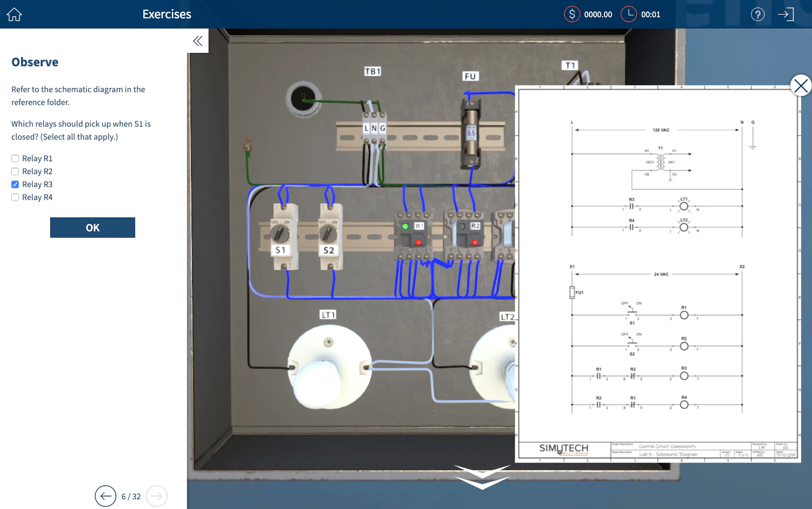Collapse the Observe panel with the chevron
The image size is (812, 509).
click(197, 40)
